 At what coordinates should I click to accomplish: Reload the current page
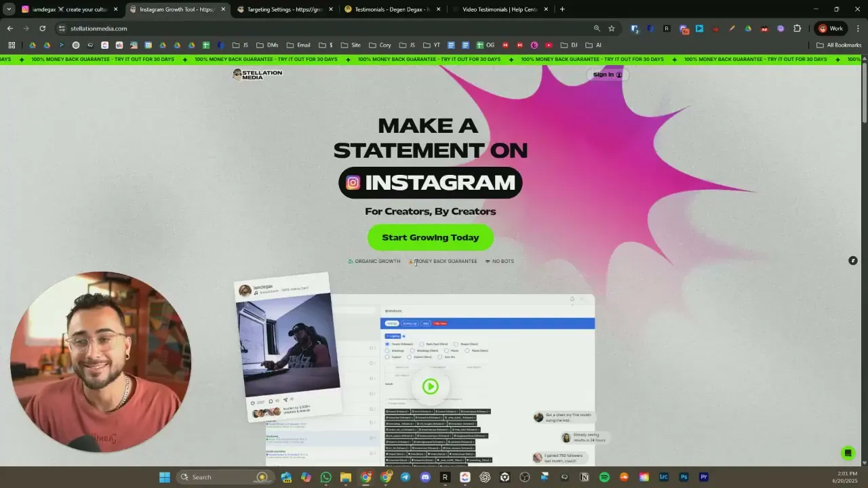tap(42, 28)
